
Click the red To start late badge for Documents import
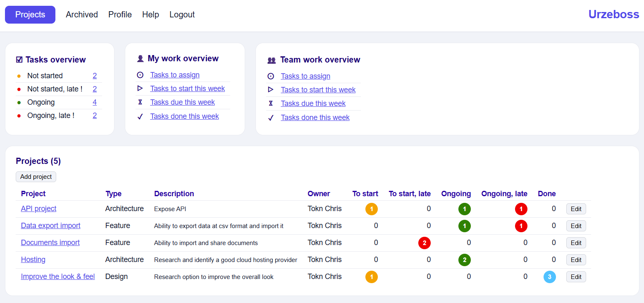pos(424,243)
